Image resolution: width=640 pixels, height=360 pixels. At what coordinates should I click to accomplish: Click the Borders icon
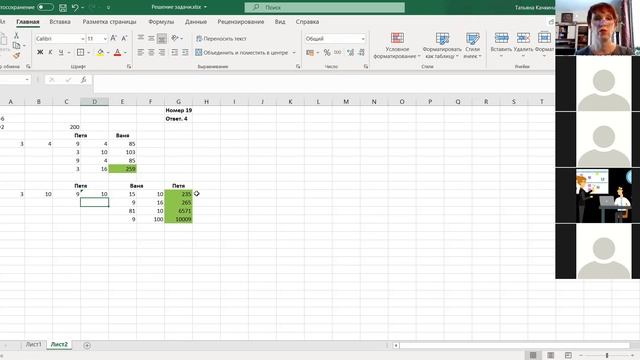pos(80,52)
